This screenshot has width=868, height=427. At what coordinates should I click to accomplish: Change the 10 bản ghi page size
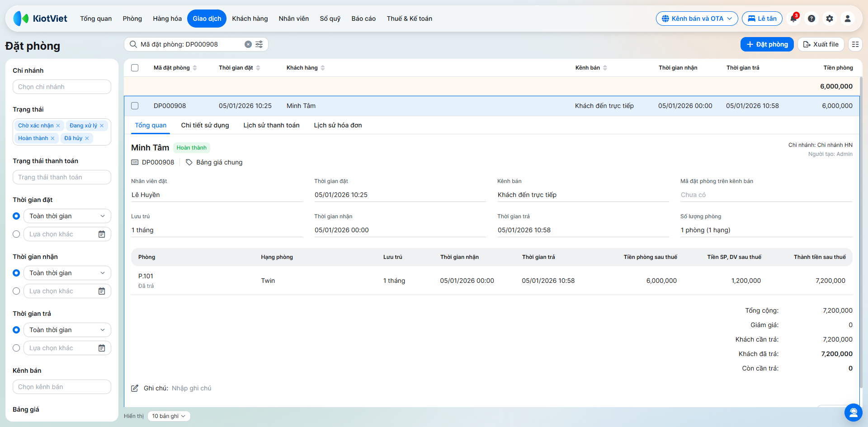[169, 416]
